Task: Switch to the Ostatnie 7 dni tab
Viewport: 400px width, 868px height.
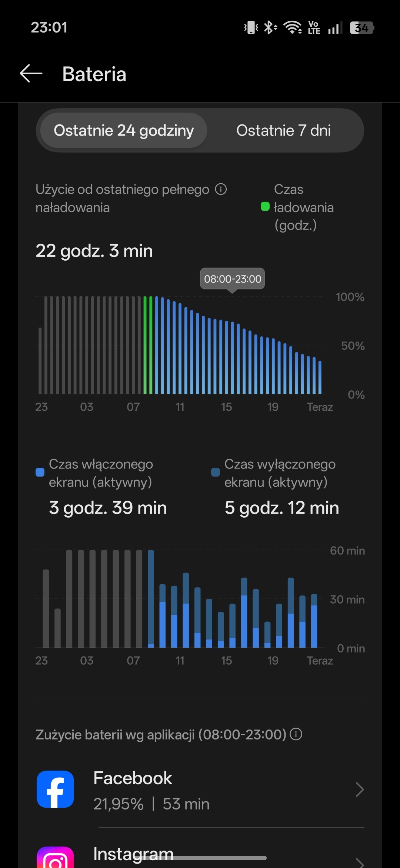Action: [283, 130]
